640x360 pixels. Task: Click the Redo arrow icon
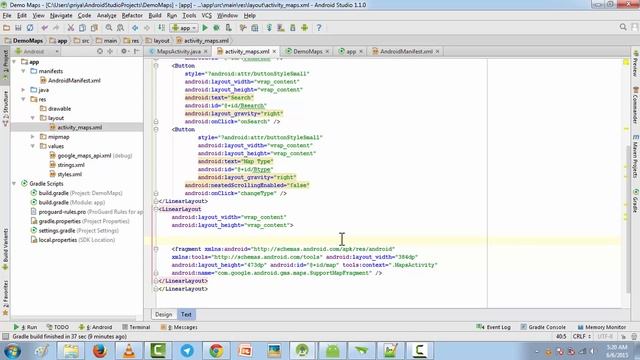point(56,28)
